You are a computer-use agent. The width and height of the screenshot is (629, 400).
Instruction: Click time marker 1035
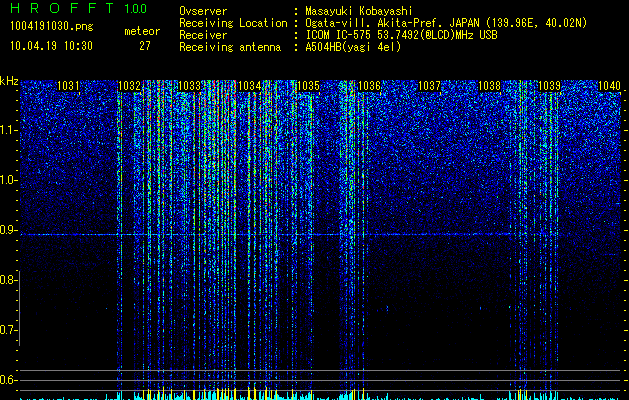pyautogui.click(x=309, y=85)
